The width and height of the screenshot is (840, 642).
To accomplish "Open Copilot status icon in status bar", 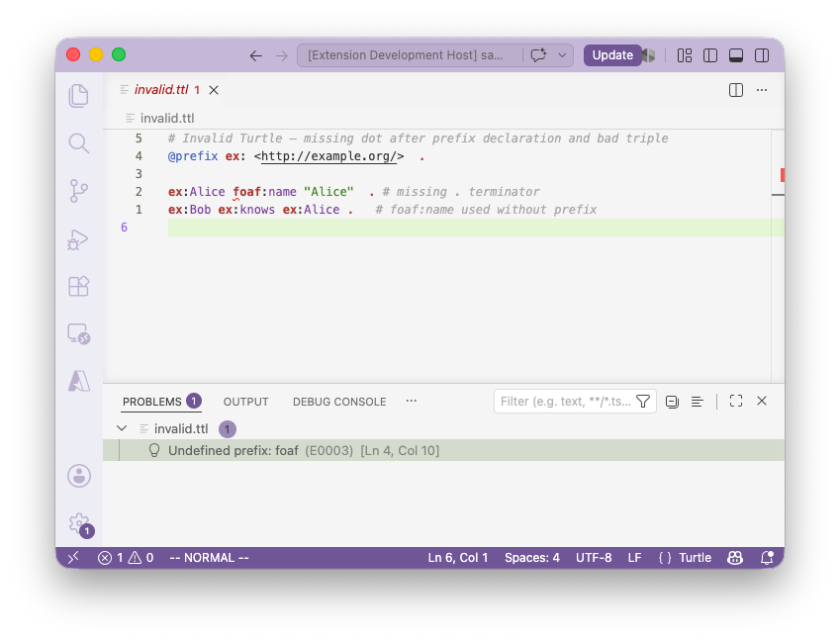I will pyautogui.click(x=735, y=557).
